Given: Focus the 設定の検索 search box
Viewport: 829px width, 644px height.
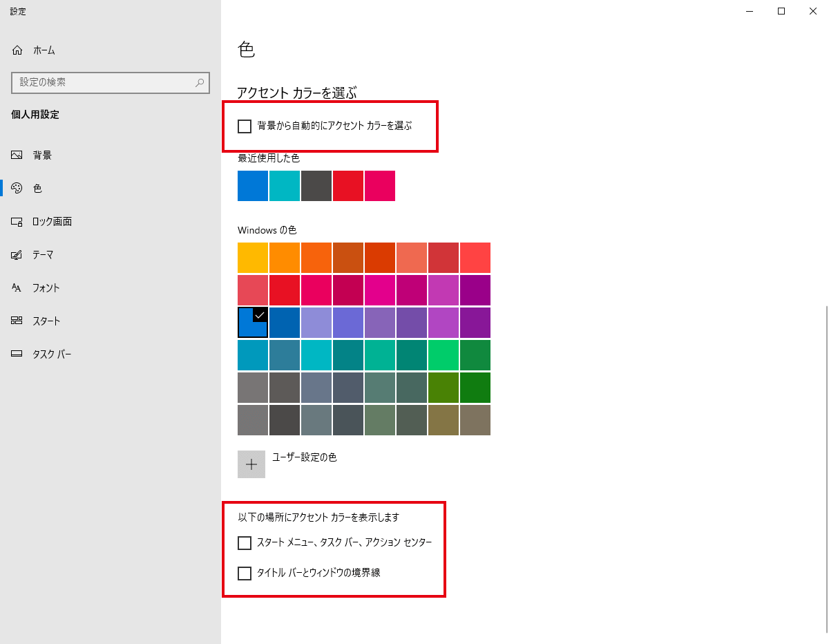Looking at the screenshot, I should (111, 82).
